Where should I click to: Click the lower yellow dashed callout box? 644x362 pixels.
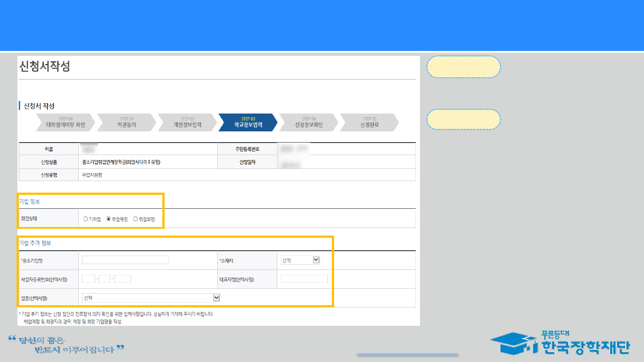coord(464,119)
